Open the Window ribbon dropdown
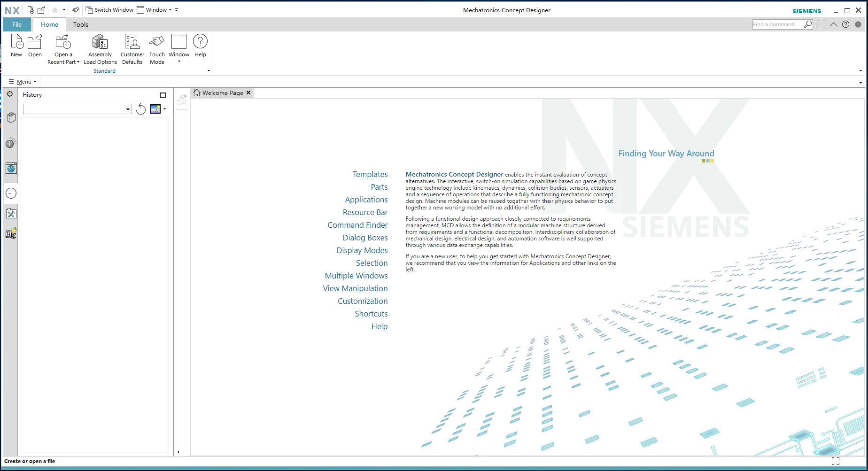 pyautogui.click(x=179, y=48)
